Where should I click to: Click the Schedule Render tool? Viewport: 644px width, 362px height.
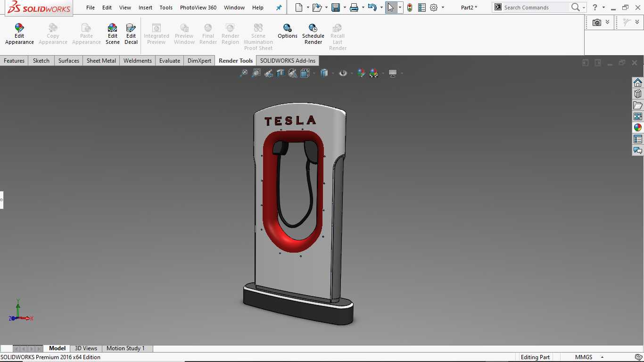click(313, 34)
